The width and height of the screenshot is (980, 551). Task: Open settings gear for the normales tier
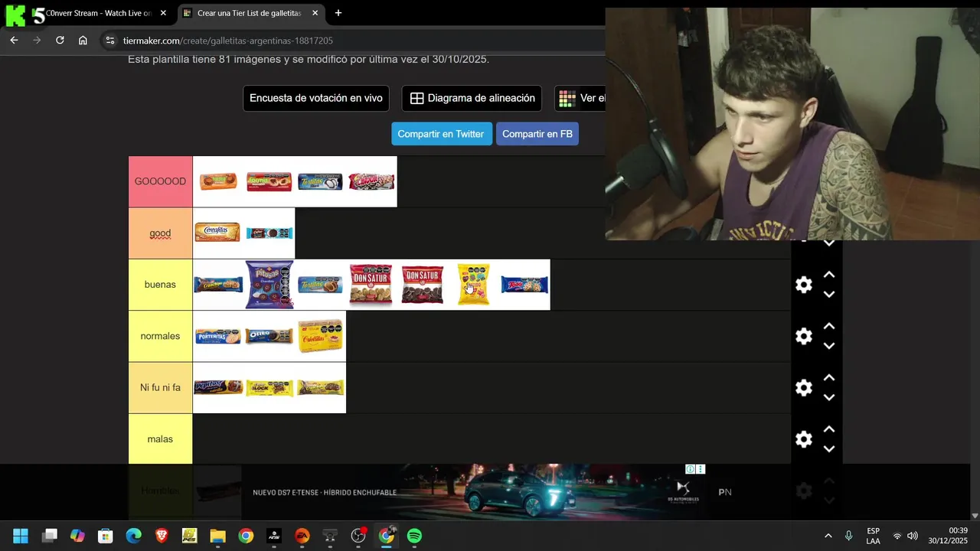(803, 336)
